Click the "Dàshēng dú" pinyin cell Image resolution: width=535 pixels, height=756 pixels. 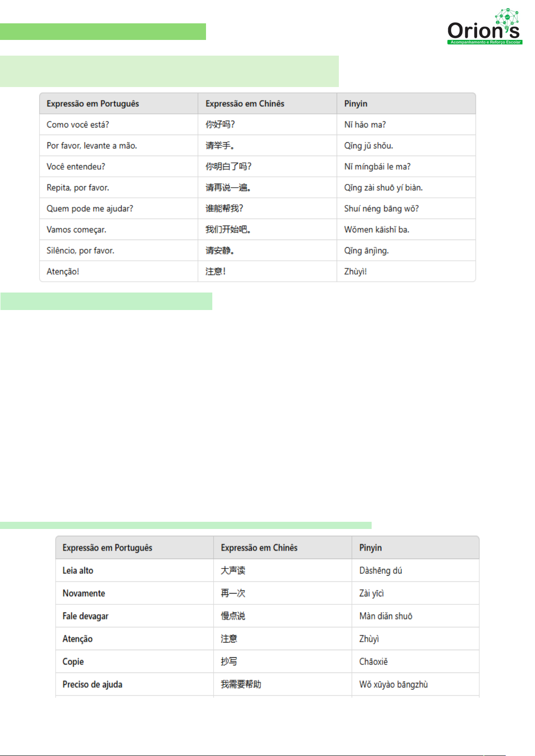tap(380, 571)
